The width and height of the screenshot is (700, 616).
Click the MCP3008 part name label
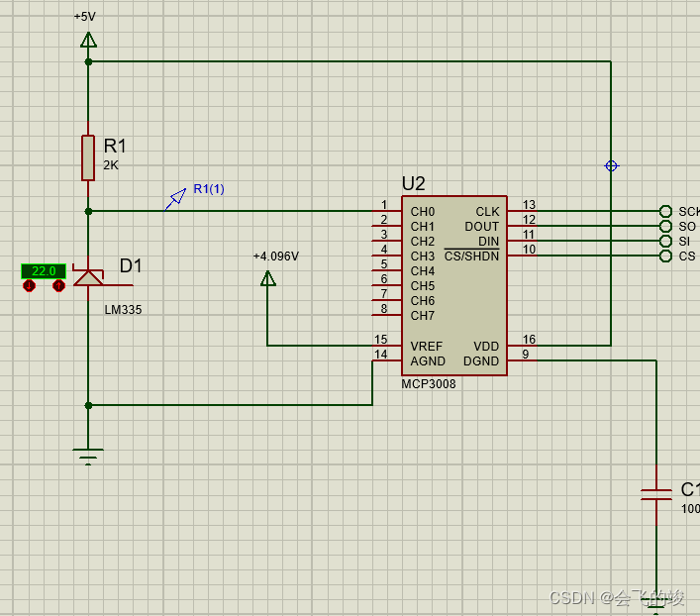point(429,384)
